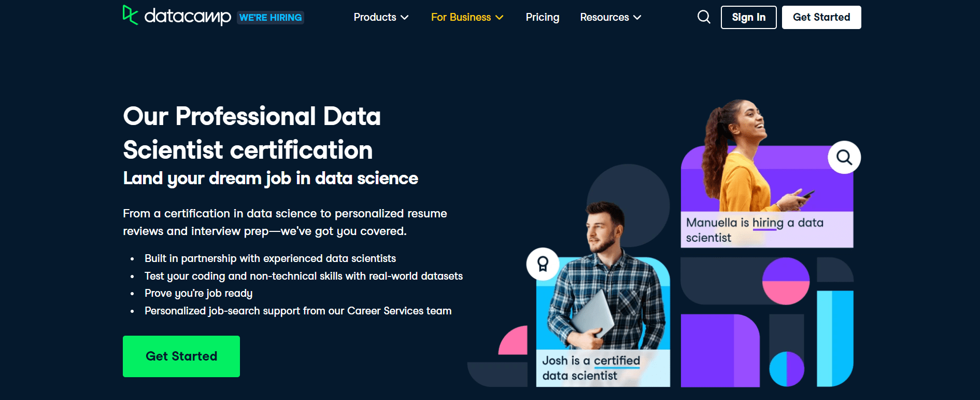Click the magnifying glass icon on Manuella's card
Screen dimensions: 980x400
(844, 157)
